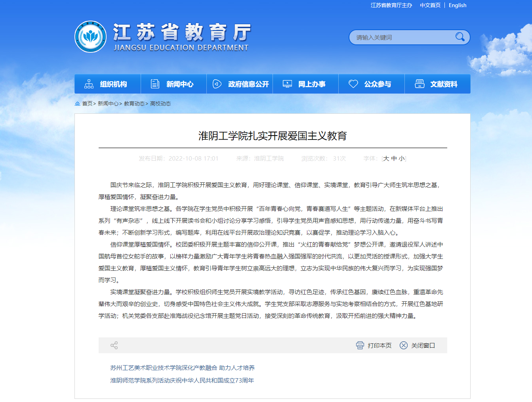
Task: Set font size to 大
Action: pyautogui.click(x=386, y=159)
